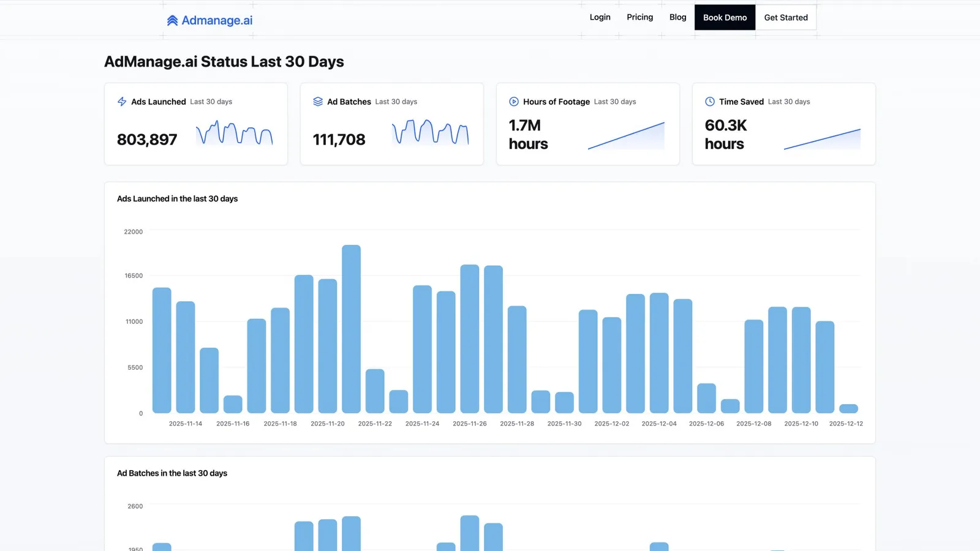Click the 5500 y-axis label

click(x=135, y=368)
